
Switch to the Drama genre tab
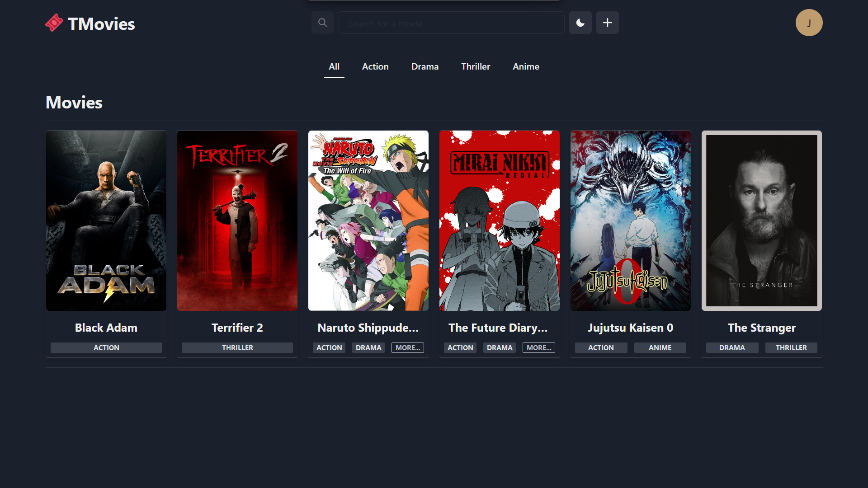(425, 66)
